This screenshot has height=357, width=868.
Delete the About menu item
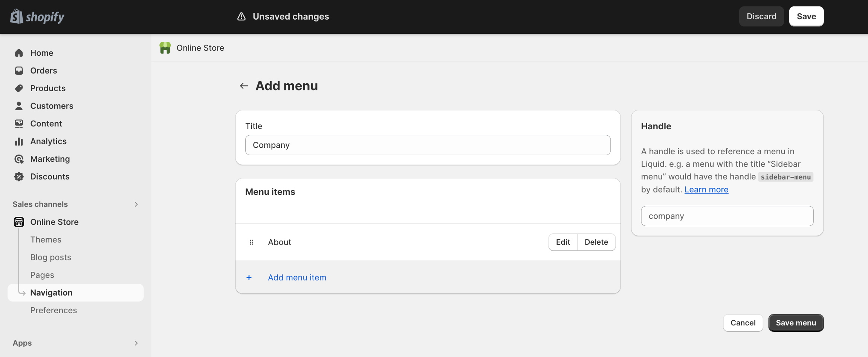pos(596,242)
